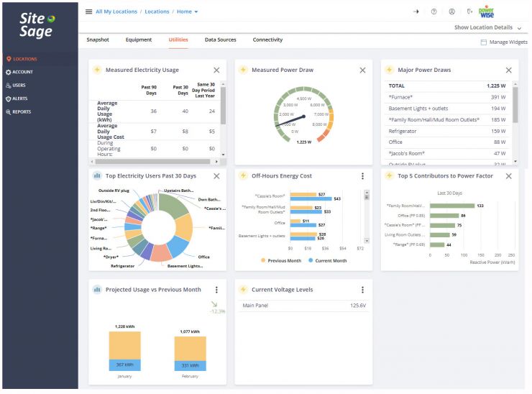The height and width of the screenshot is (394, 532).
Task: Open the help question mark icon
Action: 434,12
